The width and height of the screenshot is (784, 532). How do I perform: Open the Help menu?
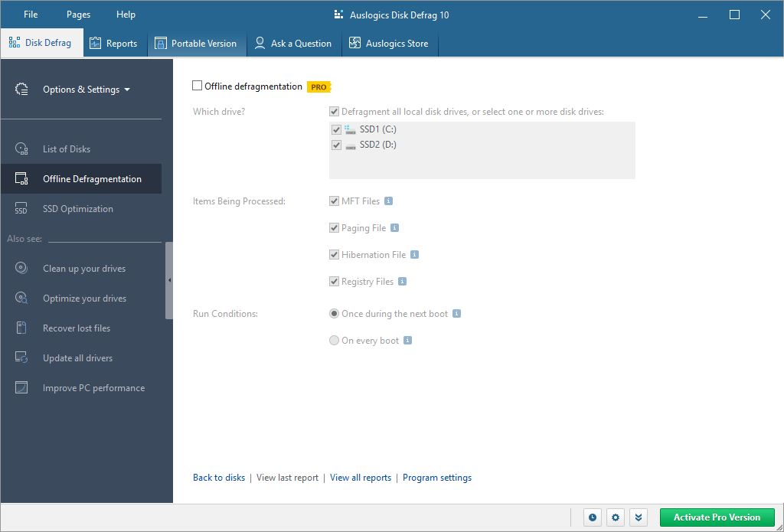(x=126, y=15)
